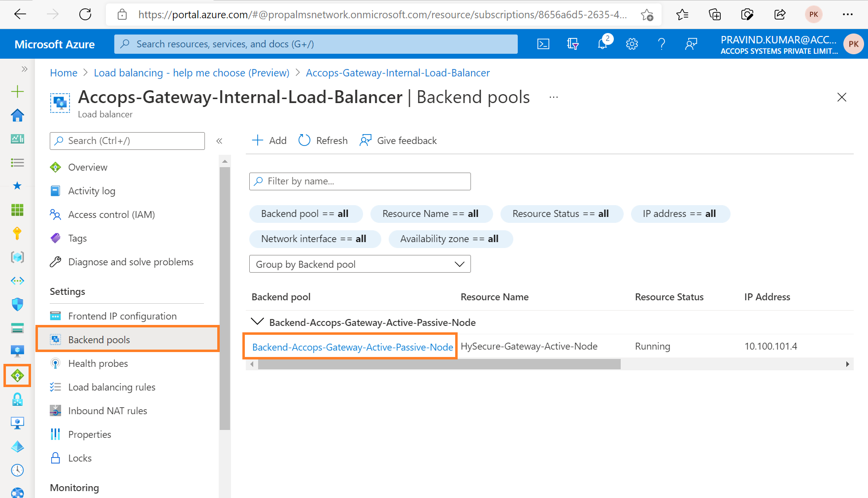The height and width of the screenshot is (498, 868).
Task: Open the Availability zone == all filter
Action: click(x=450, y=239)
